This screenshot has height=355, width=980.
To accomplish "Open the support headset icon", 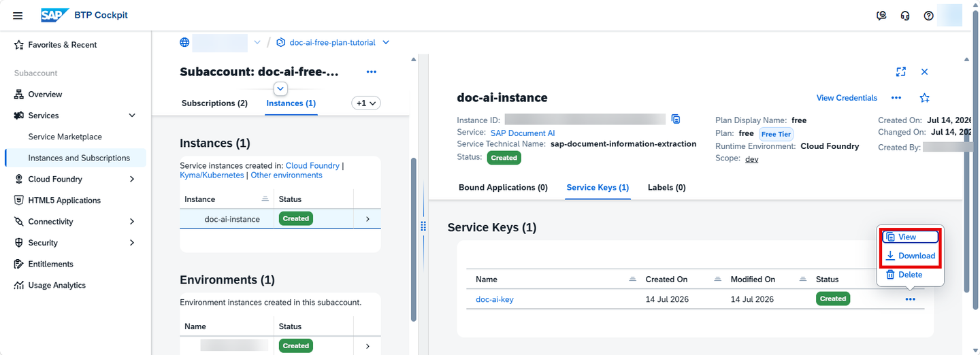I will 905,16.
